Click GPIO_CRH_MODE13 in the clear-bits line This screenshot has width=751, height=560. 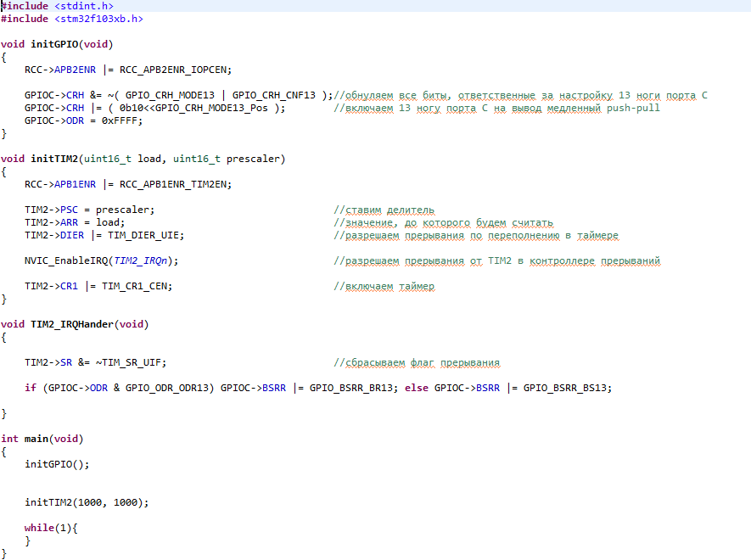[x=170, y=95]
